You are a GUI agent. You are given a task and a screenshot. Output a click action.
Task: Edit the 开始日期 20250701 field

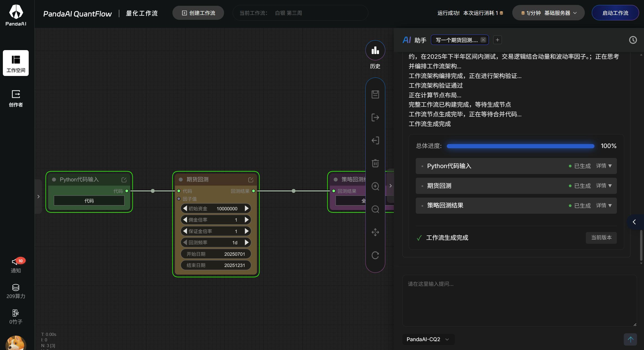pyautogui.click(x=216, y=254)
